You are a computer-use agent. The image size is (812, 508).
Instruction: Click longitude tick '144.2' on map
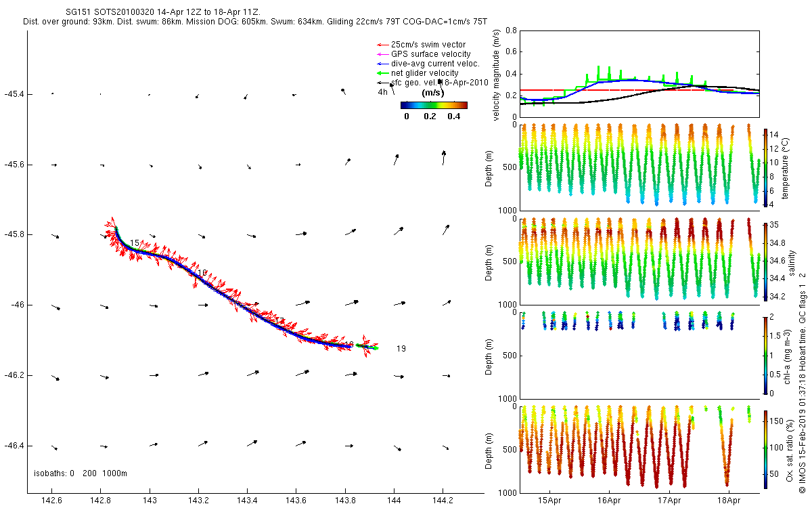tap(443, 500)
